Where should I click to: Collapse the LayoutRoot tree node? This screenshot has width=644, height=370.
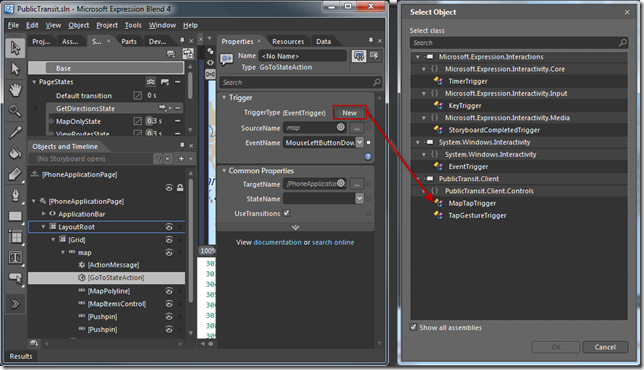(43, 227)
